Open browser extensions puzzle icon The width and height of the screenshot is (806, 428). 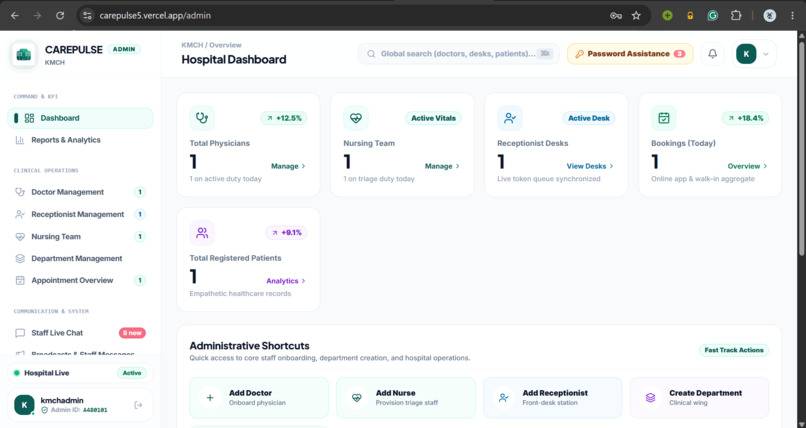pos(736,15)
